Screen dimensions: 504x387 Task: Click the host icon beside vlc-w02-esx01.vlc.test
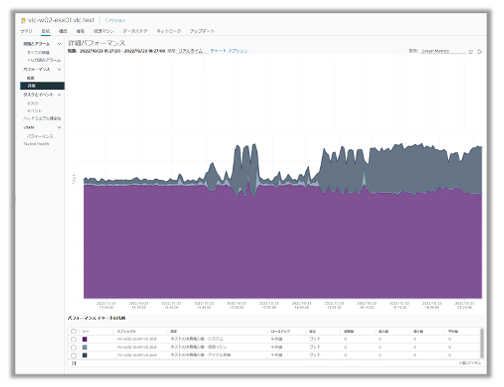click(23, 21)
